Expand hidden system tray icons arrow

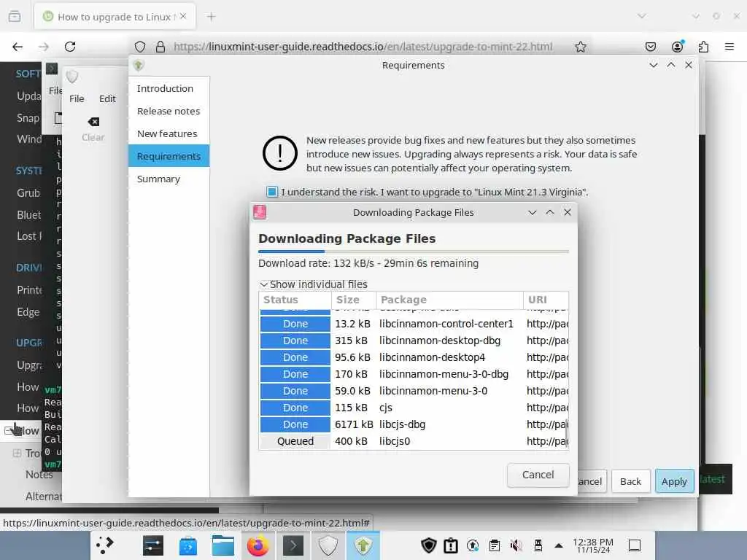pyautogui.click(x=558, y=545)
